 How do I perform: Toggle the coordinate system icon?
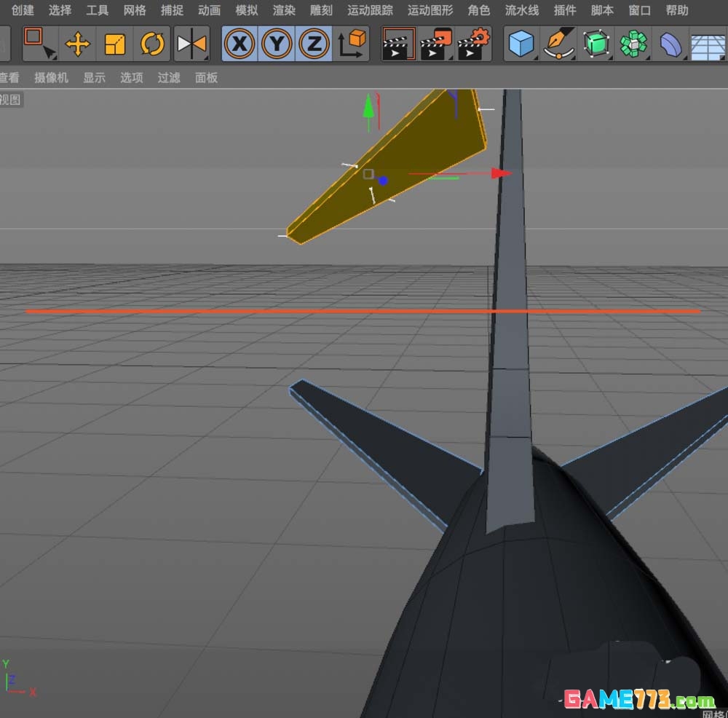[x=351, y=44]
